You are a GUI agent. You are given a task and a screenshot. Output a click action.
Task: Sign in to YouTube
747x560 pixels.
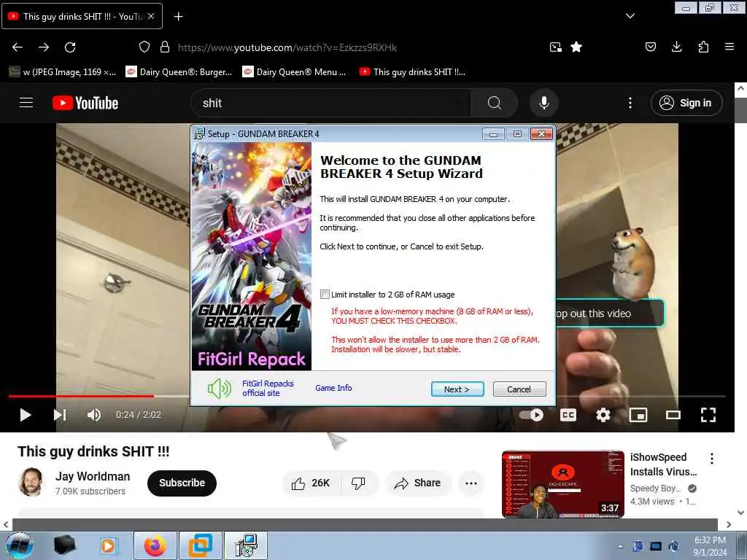(x=686, y=103)
